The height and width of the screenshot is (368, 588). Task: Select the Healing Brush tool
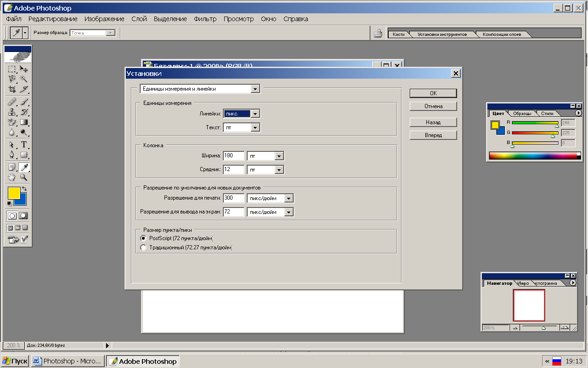12,102
